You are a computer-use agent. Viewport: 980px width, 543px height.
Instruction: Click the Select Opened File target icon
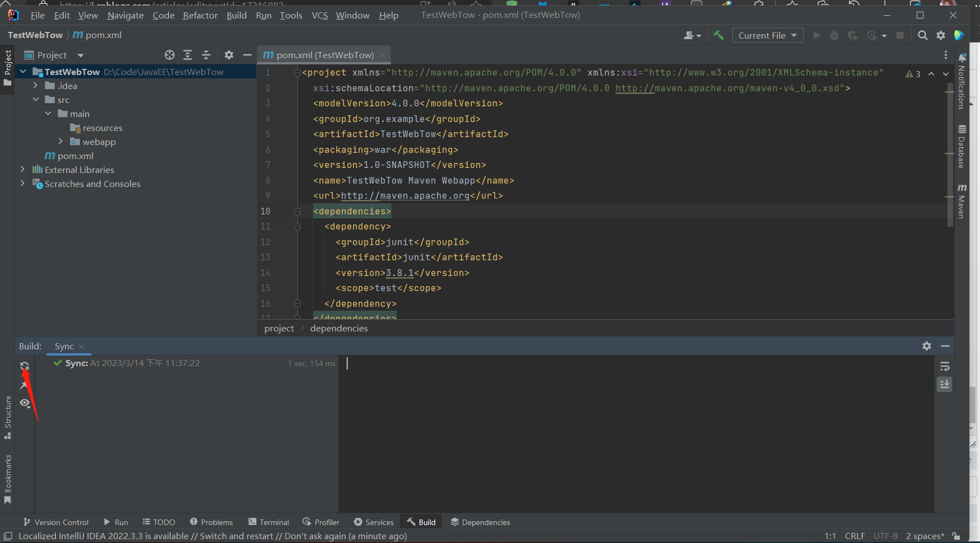point(170,55)
